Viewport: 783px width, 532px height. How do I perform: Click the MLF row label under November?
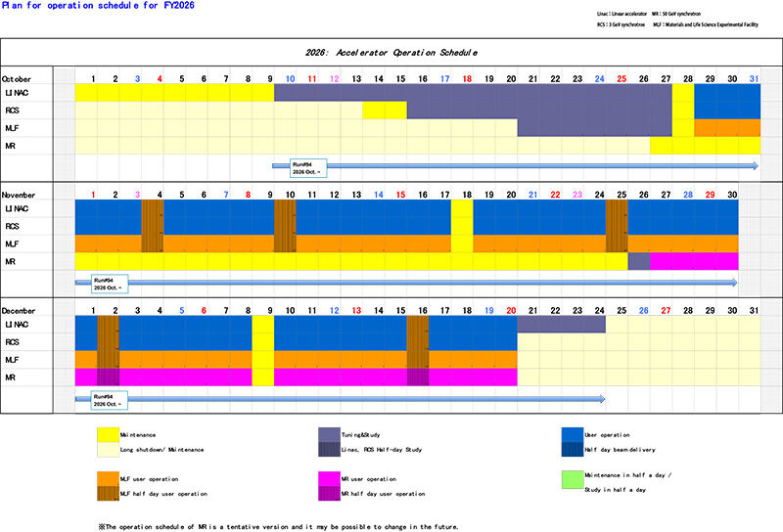(x=12, y=244)
